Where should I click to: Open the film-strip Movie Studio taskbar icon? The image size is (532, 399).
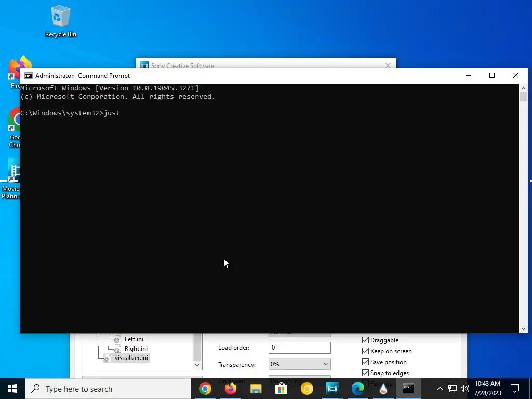click(332, 389)
